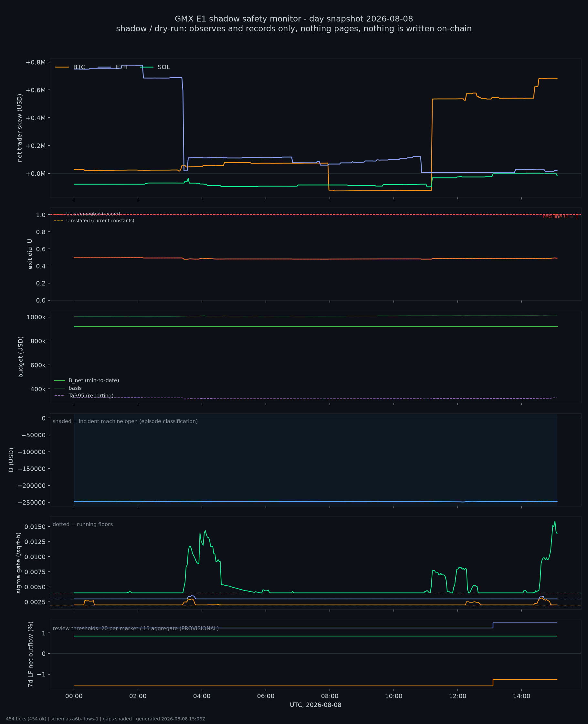Click the "7d LP net outflow (%)" axis label
The height and width of the screenshot is (724, 588).
pos(30,654)
